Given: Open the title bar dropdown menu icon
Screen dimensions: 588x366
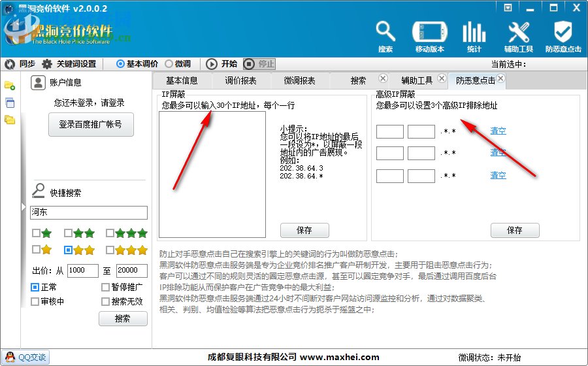Looking at the screenshot, I should coord(508,7).
